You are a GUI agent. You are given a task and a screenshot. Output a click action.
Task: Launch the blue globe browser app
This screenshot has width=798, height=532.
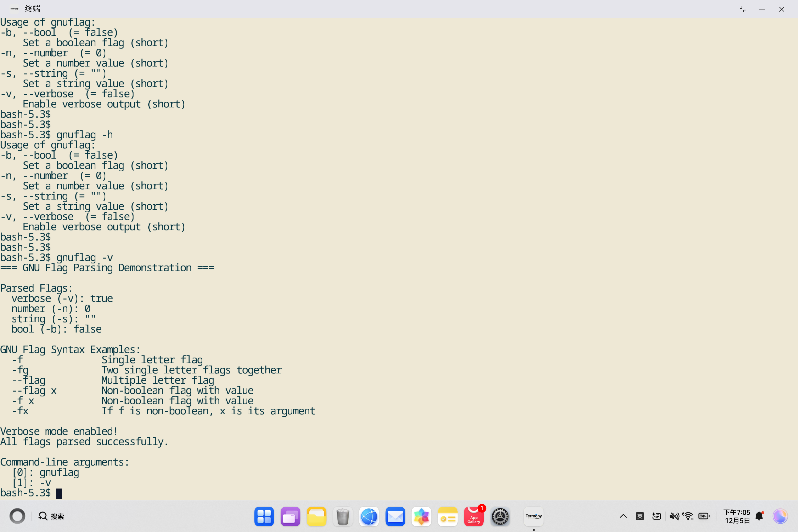tap(369, 516)
